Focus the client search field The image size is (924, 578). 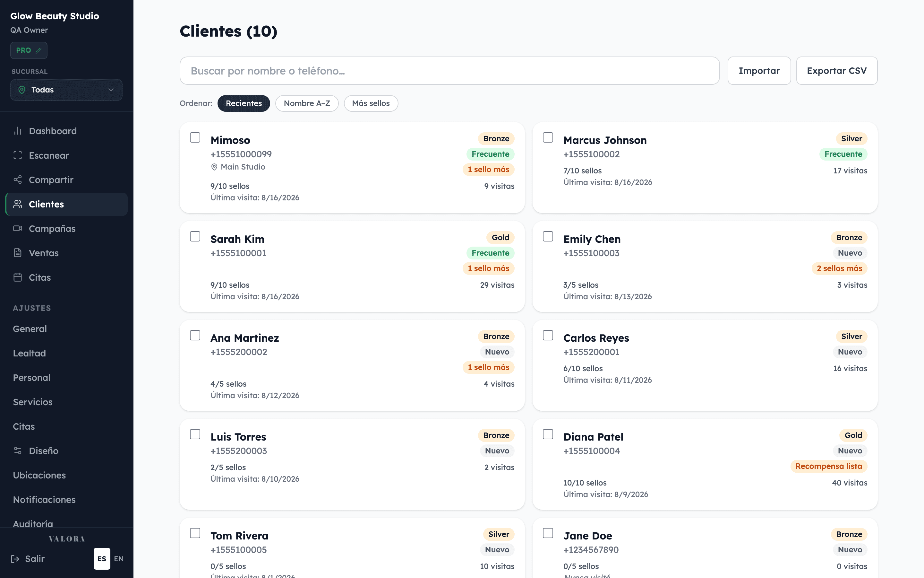449,71
